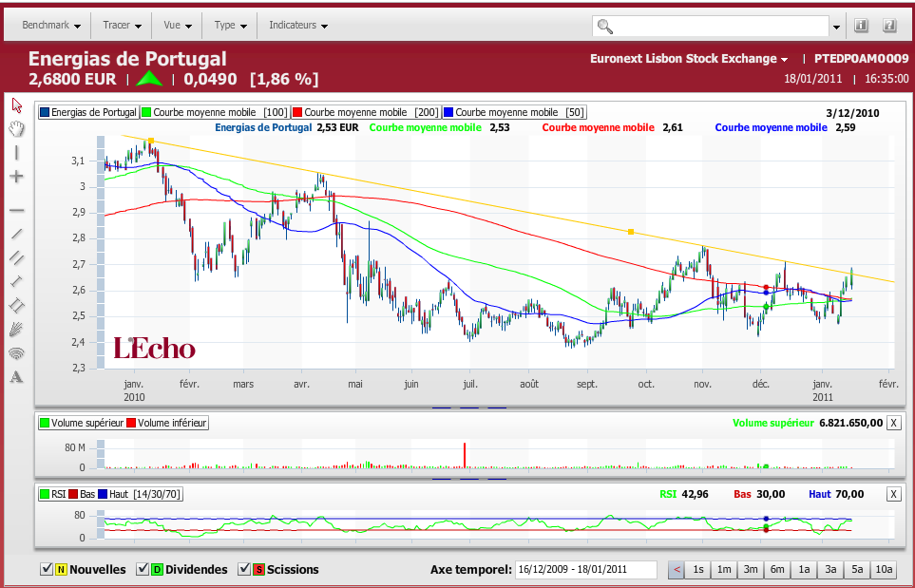Click the ISIN code PTEDP0AM0009
915x588 pixels.
click(x=861, y=58)
